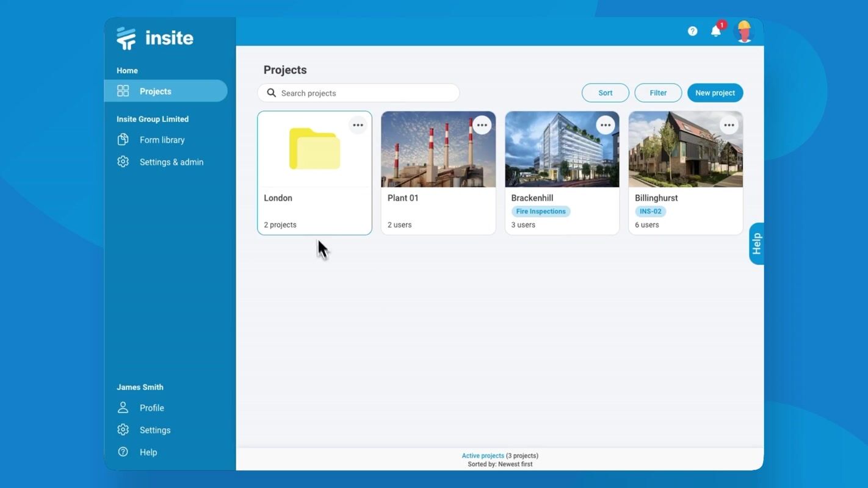
Task: Open user Settings in the sidebar
Action: pyautogui.click(x=154, y=430)
